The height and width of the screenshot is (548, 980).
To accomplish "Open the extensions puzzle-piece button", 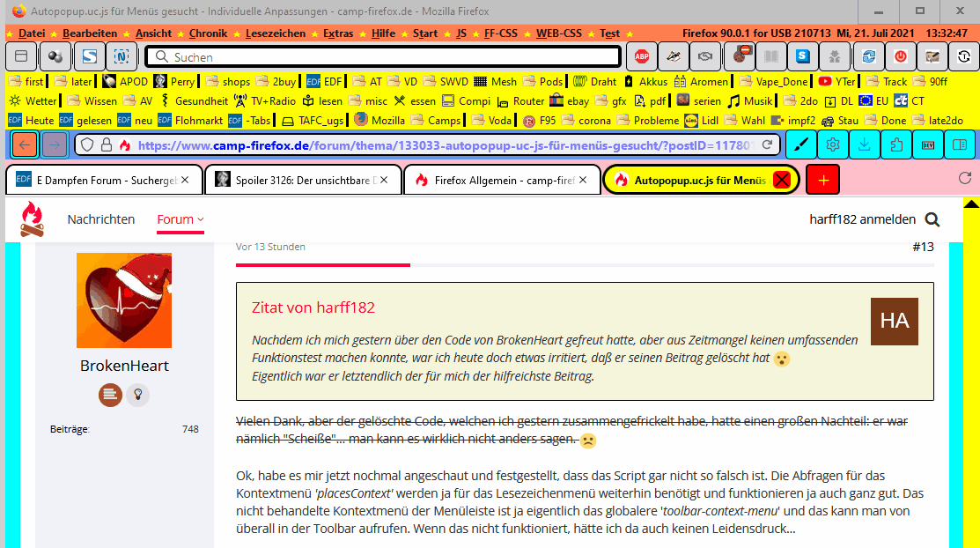I will point(896,144).
